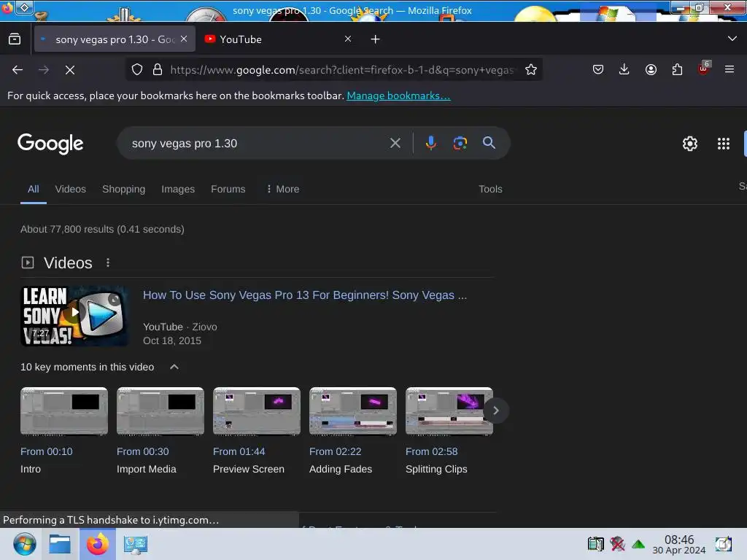
Task: Save page to Pocket
Action: [598, 69]
